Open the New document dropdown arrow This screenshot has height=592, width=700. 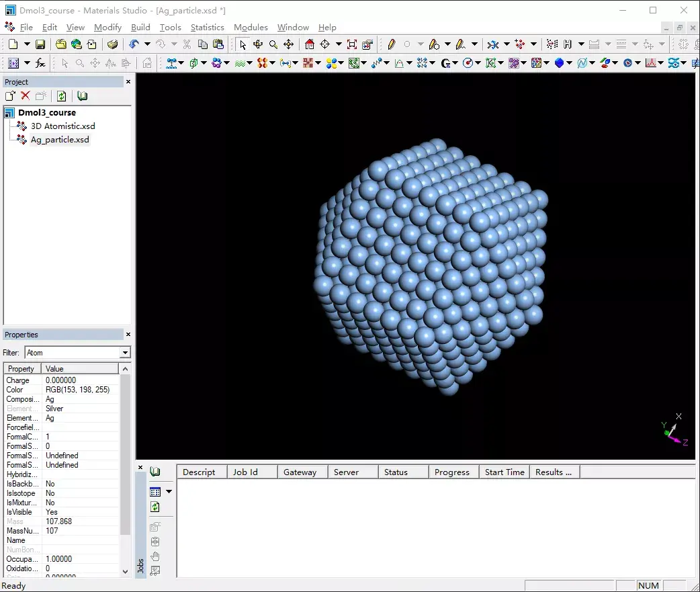click(26, 44)
